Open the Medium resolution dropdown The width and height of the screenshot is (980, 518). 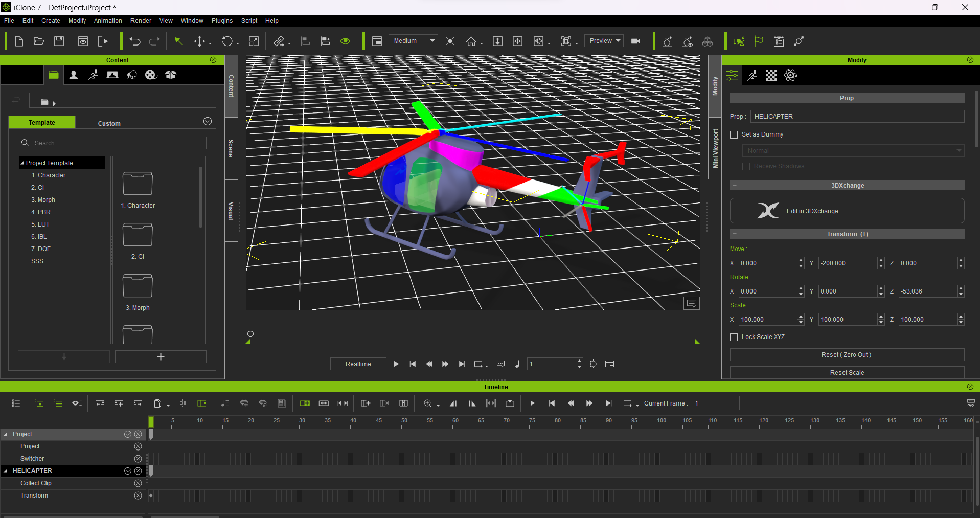(x=413, y=40)
